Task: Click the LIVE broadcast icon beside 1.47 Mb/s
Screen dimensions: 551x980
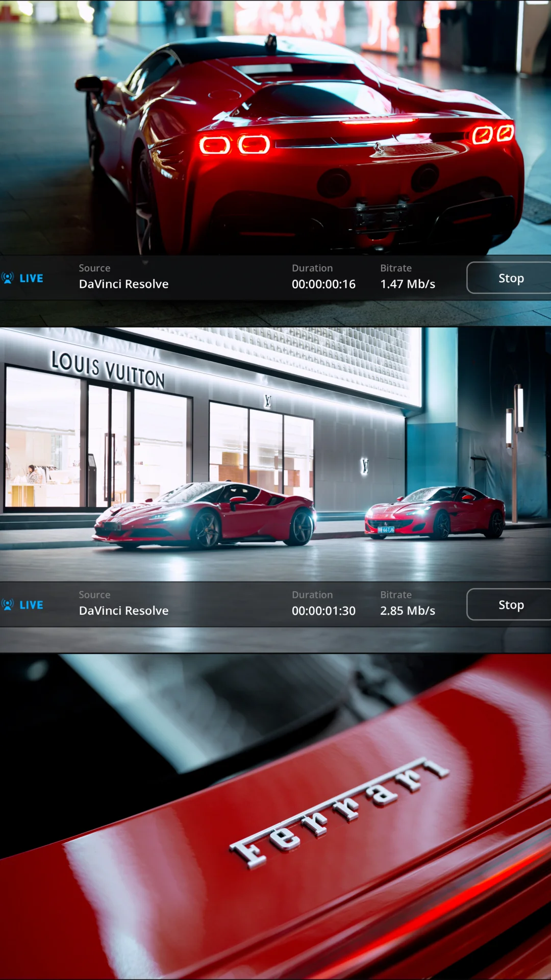Action: (7, 278)
